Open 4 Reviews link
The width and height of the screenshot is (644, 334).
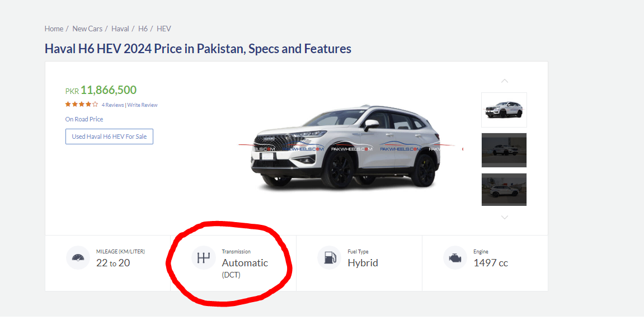(x=112, y=105)
